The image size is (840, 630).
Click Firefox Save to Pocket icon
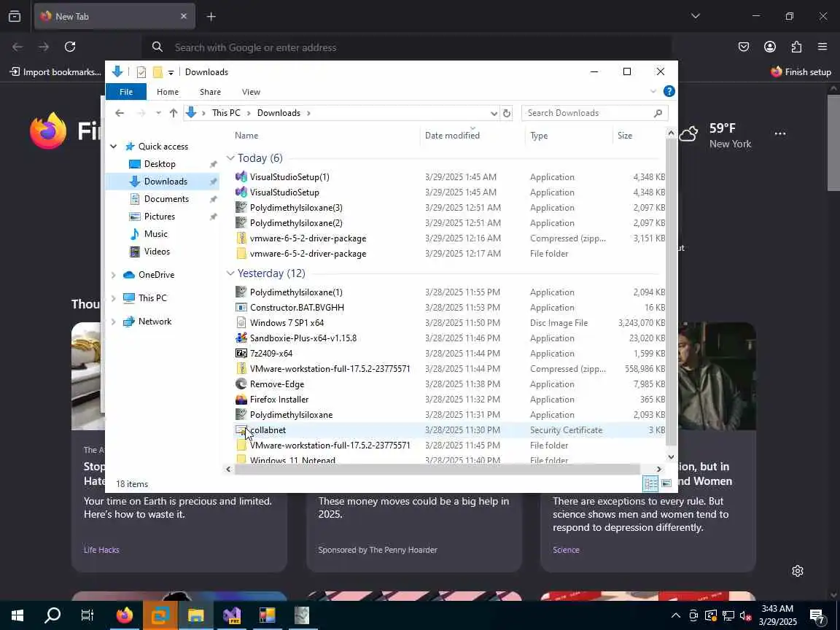click(744, 47)
